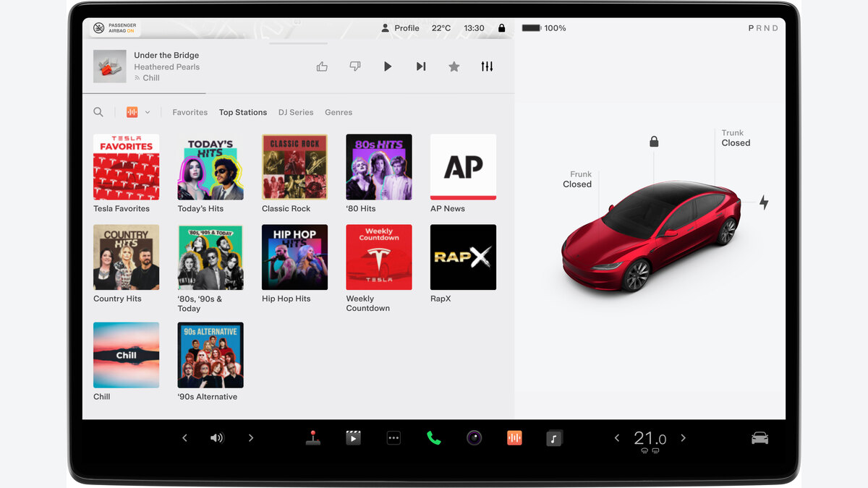Increase cabin temperature with right arrow
Image resolution: width=868 pixels, height=488 pixels.
click(x=683, y=438)
